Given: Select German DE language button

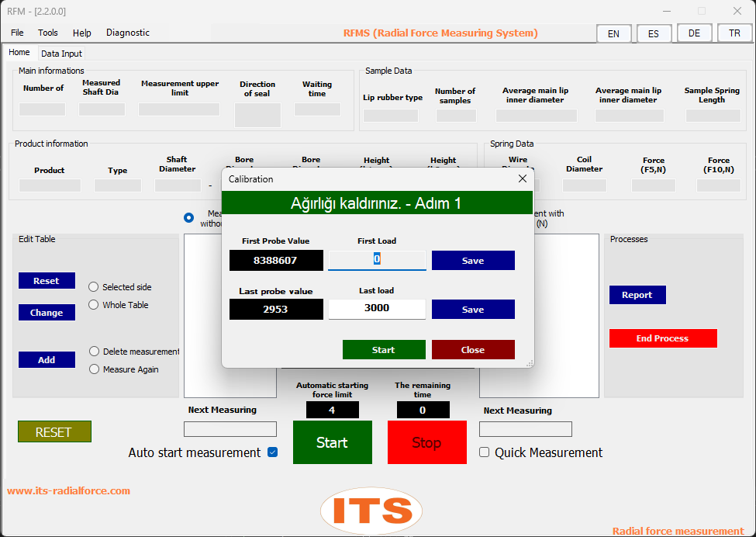Looking at the screenshot, I should [x=694, y=33].
